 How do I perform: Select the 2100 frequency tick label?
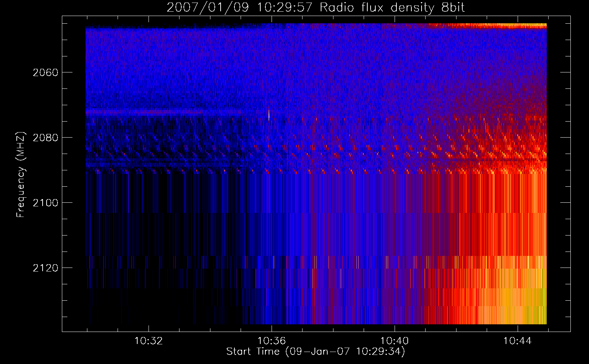[46, 203]
